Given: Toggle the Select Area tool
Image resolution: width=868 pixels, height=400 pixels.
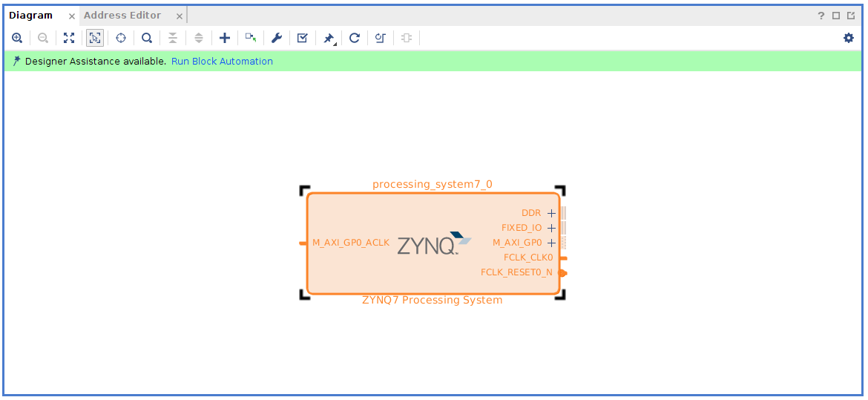Looking at the screenshot, I should [95, 39].
